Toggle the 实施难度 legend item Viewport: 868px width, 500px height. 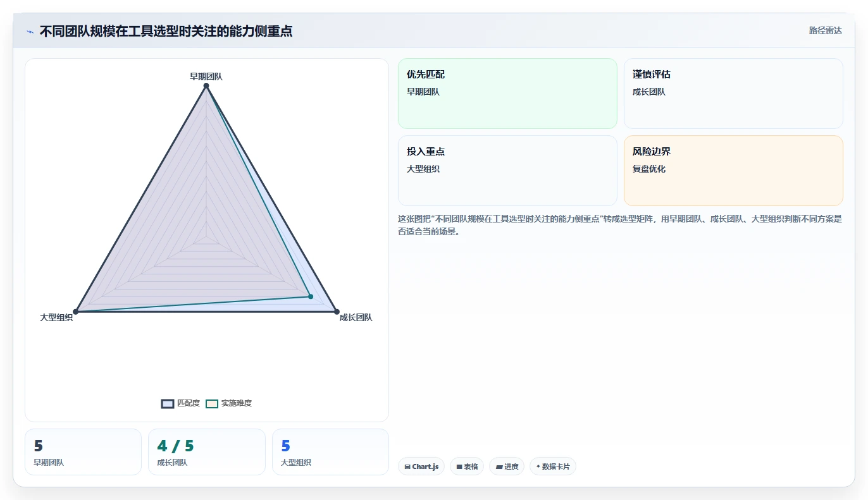point(228,403)
